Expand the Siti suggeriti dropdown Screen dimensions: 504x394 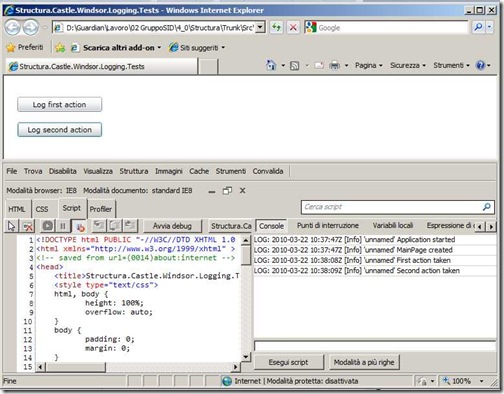223,48
